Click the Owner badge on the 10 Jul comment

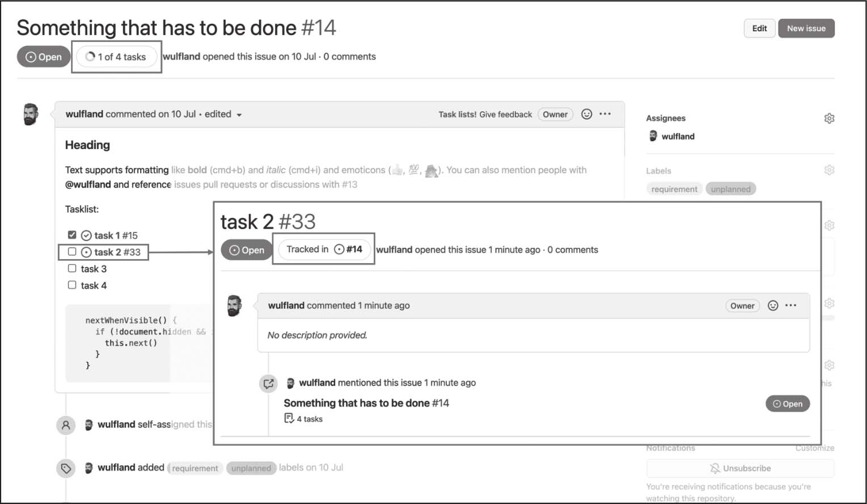pyautogui.click(x=555, y=115)
